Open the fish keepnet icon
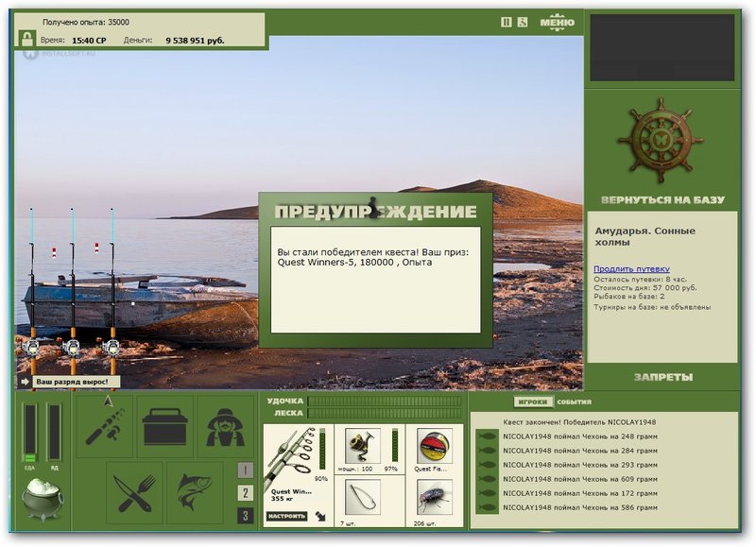The width and height of the screenshot is (756, 547). click(x=195, y=492)
